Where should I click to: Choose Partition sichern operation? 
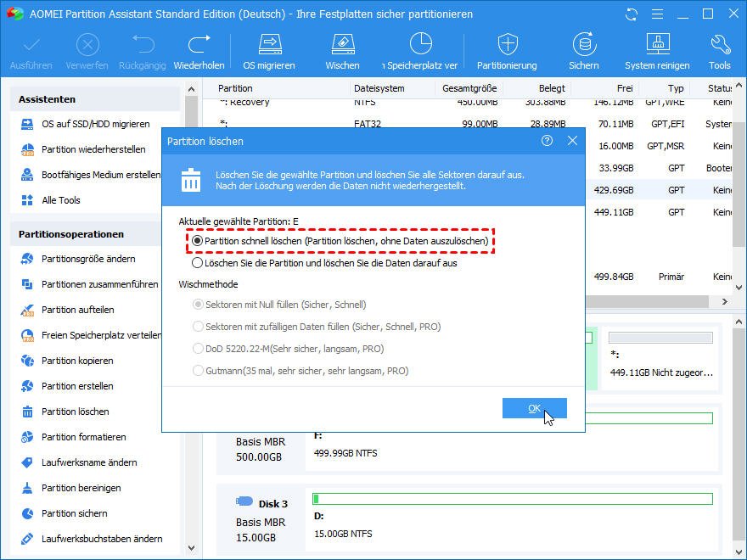point(65,514)
